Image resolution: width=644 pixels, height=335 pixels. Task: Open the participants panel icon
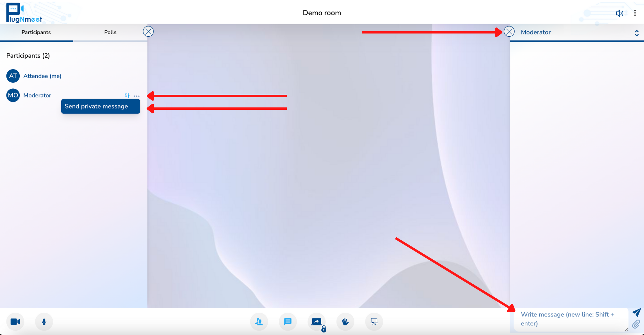(x=259, y=322)
